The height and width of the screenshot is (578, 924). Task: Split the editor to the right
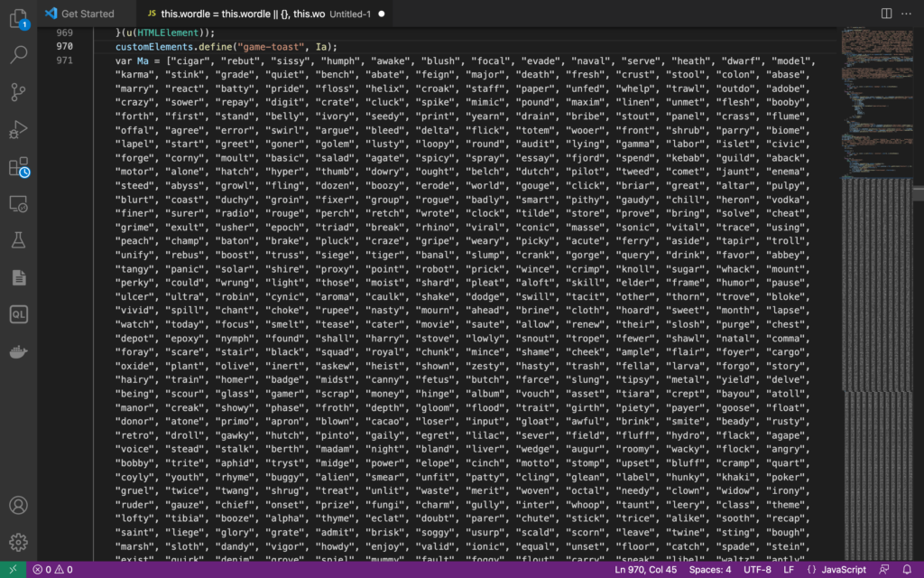[x=887, y=14]
